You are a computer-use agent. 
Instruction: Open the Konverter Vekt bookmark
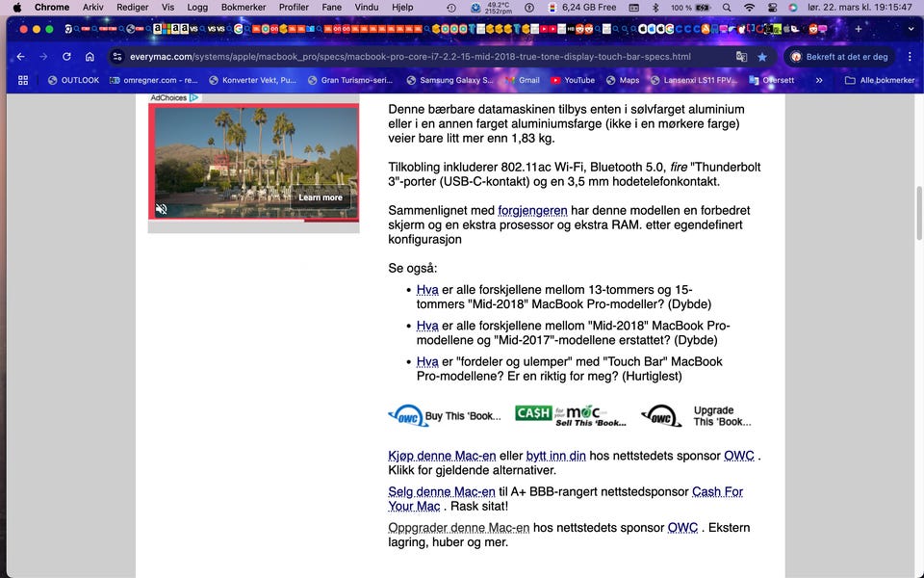click(x=253, y=80)
